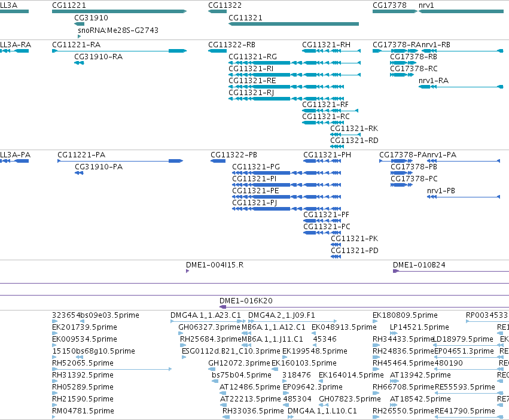Click the CG11221 gene label
This screenshot has height=420, width=509.
click(69, 5)
